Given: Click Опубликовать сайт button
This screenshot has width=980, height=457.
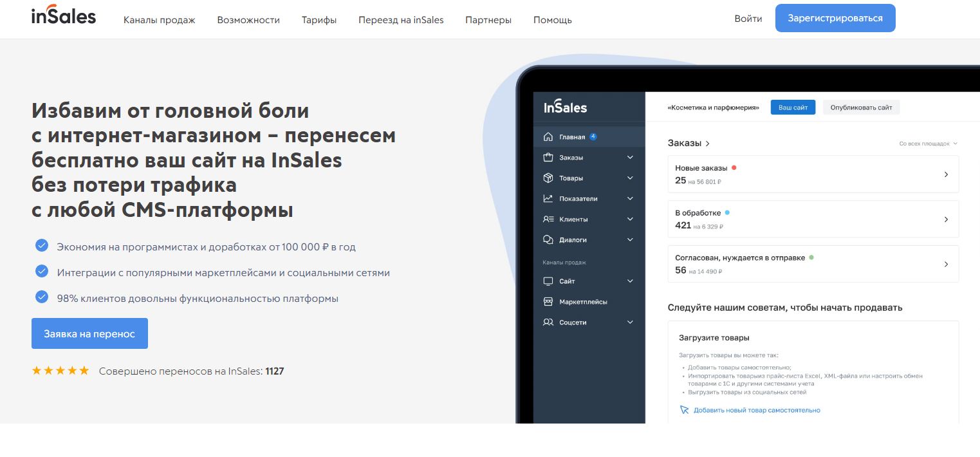Looking at the screenshot, I should click(x=861, y=107).
